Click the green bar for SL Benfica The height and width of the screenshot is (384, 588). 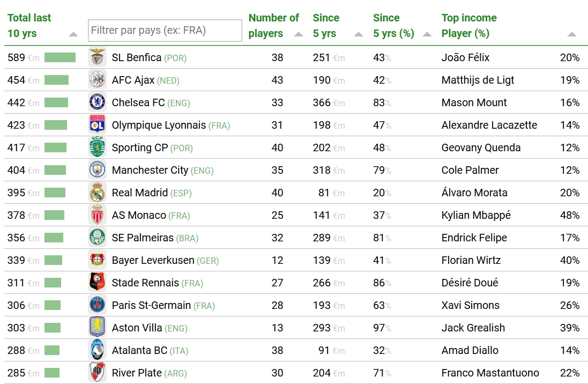click(x=60, y=57)
